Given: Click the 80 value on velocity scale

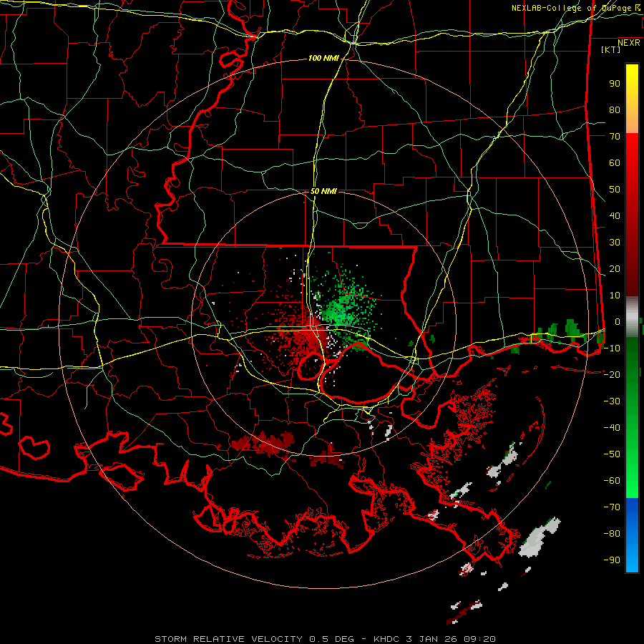Looking at the screenshot, I should (615, 109).
